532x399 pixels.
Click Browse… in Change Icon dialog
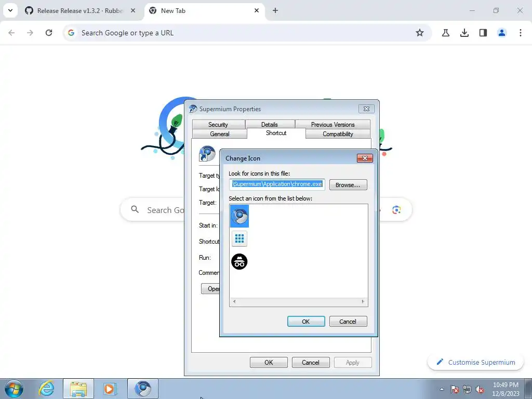click(x=348, y=185)
